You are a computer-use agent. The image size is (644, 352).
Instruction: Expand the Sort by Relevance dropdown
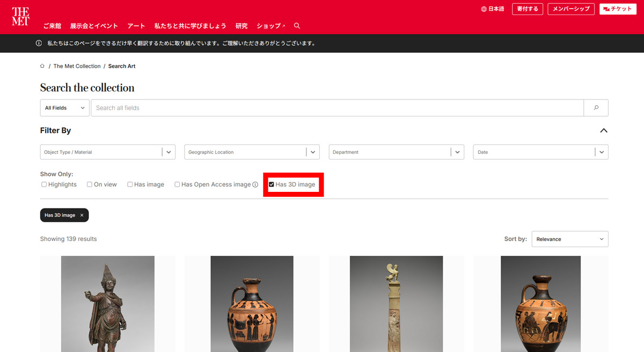click(569, 239)
